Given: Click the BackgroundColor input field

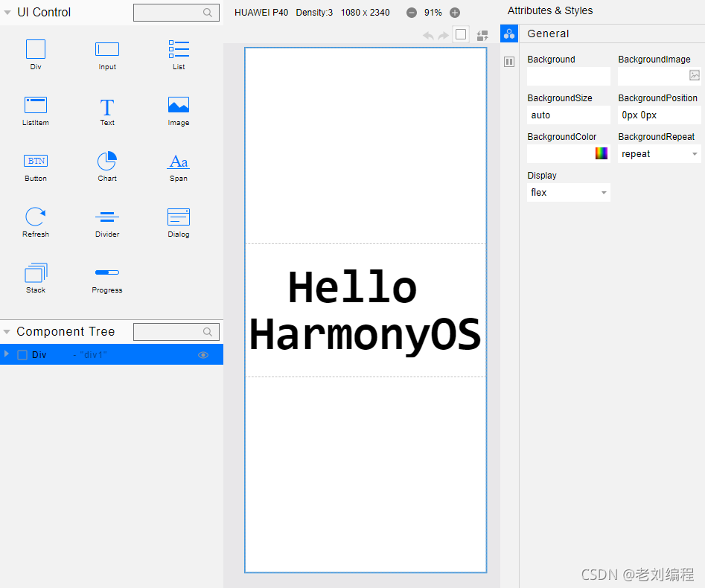Looking at the screenshot, I should [569, 154].
